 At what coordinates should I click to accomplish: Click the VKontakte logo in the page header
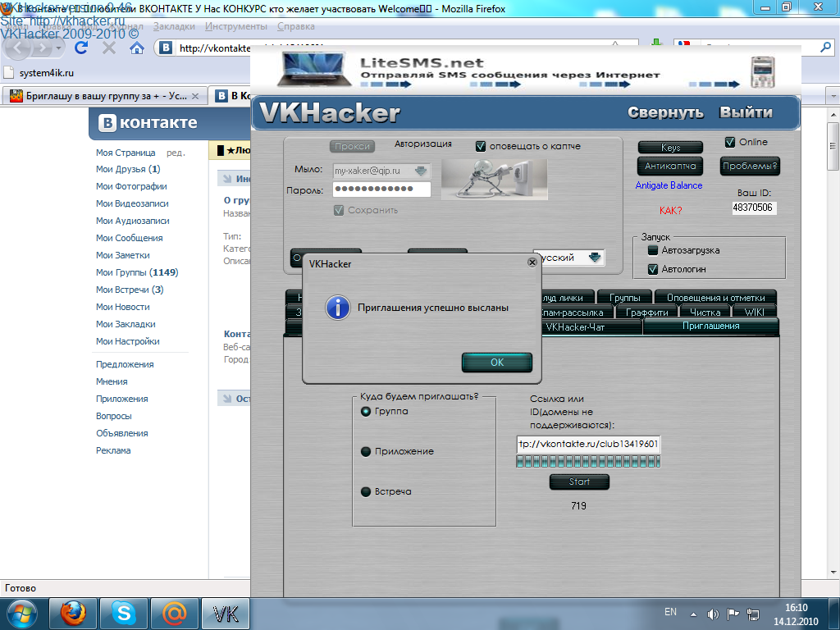pyautogui.click(x=148, y=123)
